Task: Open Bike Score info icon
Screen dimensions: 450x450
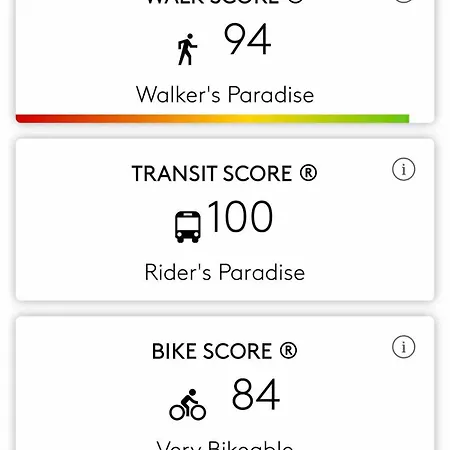Action: (403, 347)
